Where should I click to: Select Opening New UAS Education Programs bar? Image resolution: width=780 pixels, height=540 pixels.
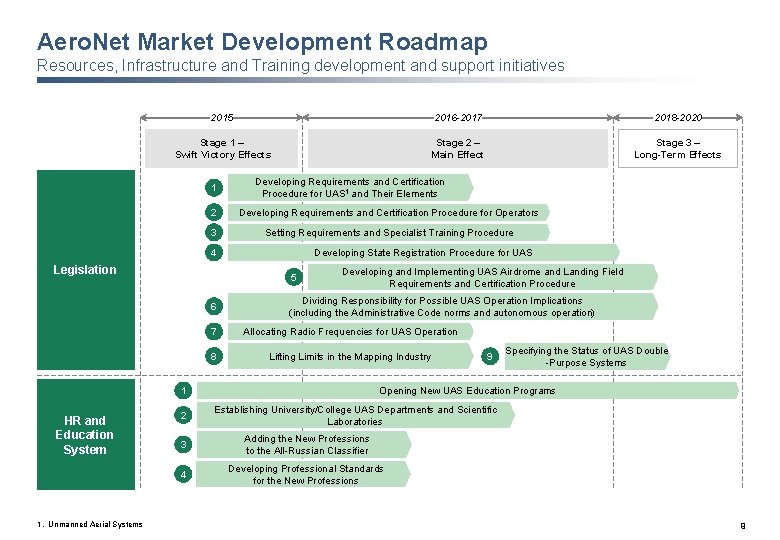click(468, 390)
